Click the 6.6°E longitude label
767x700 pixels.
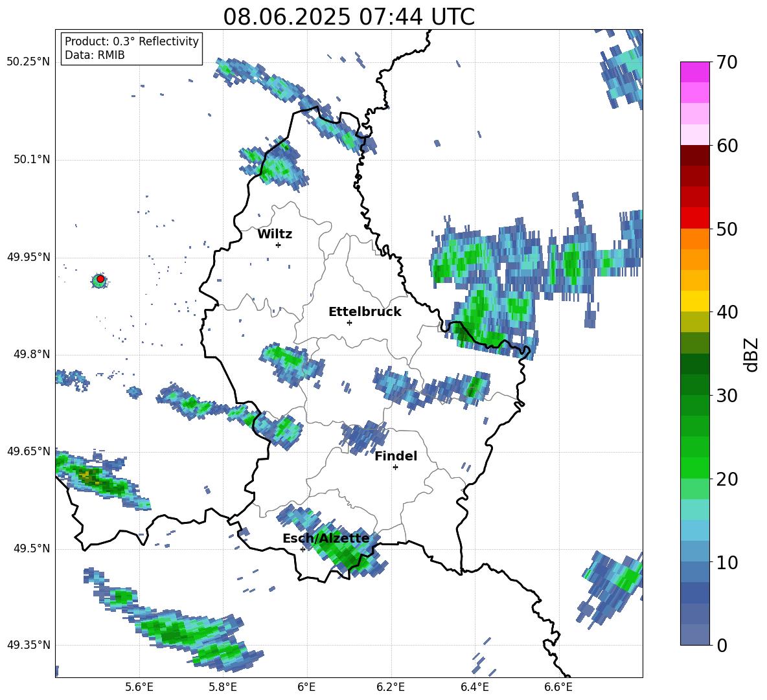558,687
